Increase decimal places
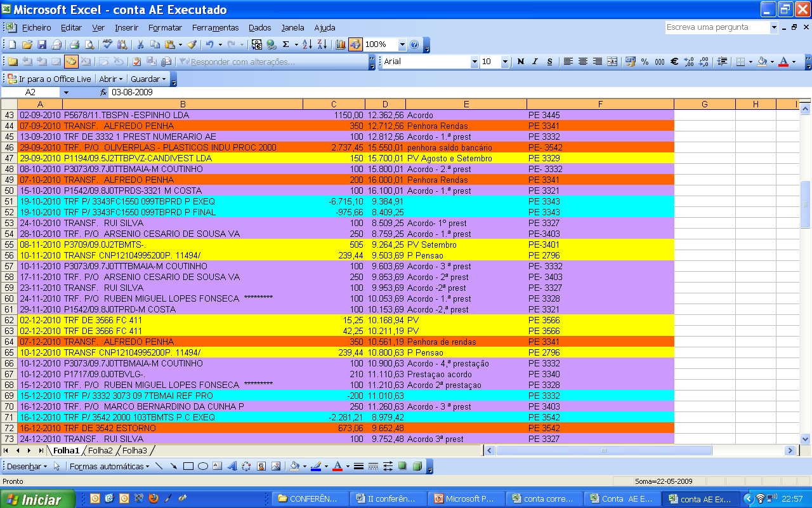Screen dimensions: 812x508 tap(690, 62)
